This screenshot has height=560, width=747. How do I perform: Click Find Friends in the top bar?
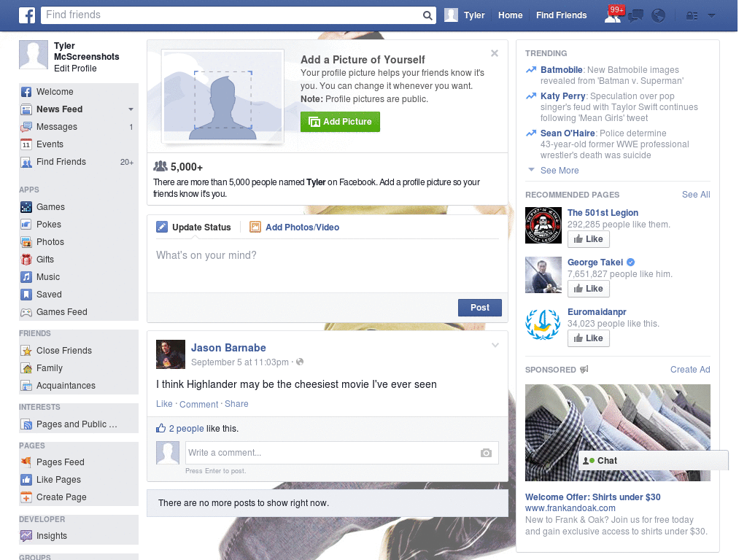(561, 15)
